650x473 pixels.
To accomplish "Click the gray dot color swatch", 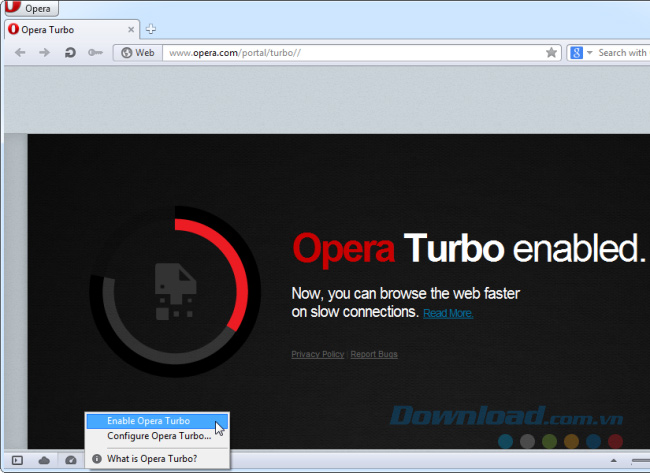I will click(527, 441).
